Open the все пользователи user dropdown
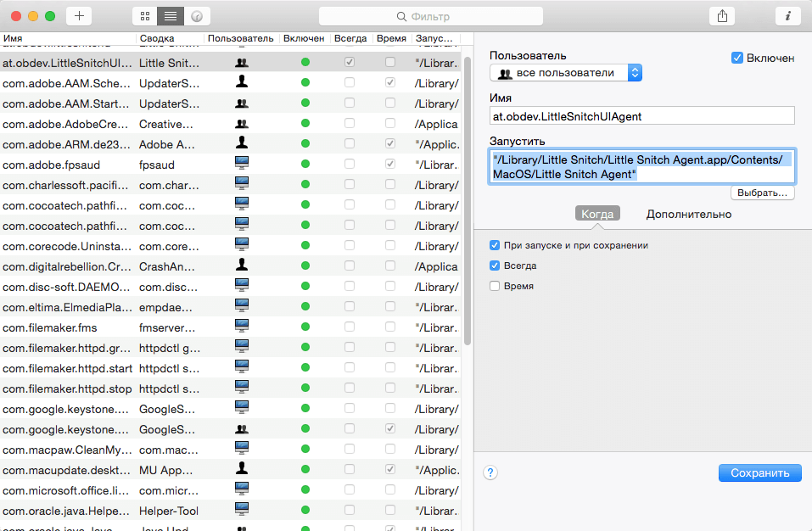The height and width of the screenshot is (531, 812). pyautogui.click(x=566, y=73)
